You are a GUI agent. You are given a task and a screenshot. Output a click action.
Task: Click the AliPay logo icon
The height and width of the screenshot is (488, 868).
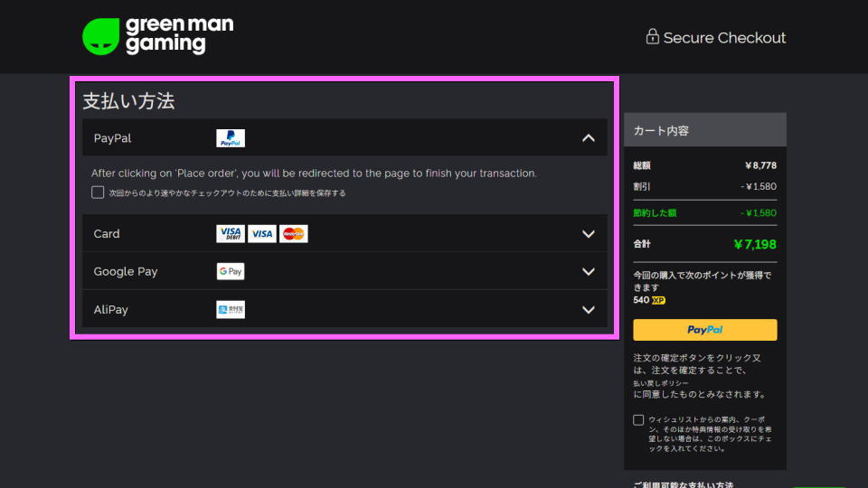tap(231, 310)
